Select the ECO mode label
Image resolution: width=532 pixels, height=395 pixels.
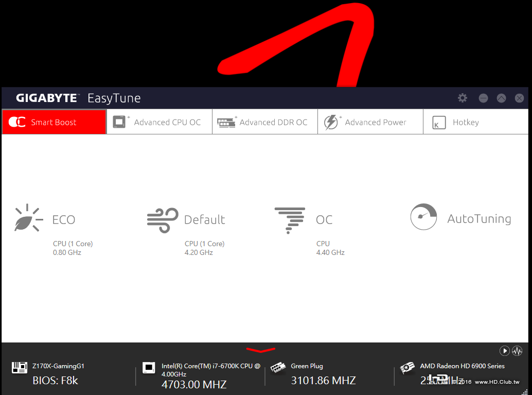click(64, 220)
